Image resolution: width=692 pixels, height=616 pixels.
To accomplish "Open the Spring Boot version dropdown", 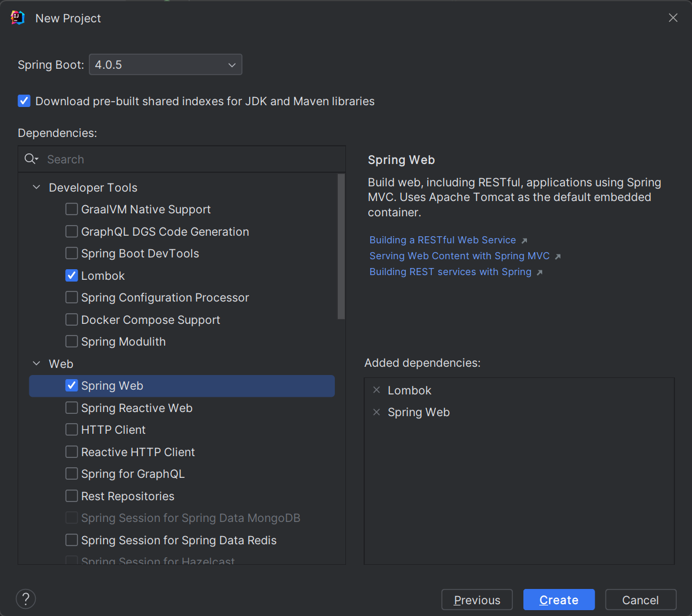I will (x=165, y=65).
